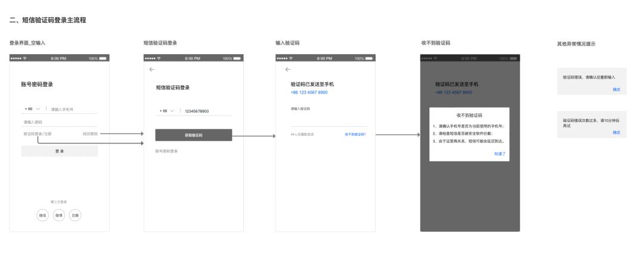Click battery icon on 输入验证码 status bar
The height and width of the screenshot is (255, 644).
[369, 58]
